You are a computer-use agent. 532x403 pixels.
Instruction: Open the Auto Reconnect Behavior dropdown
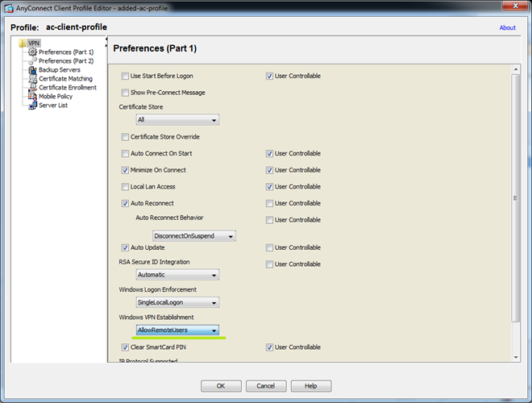pos(194,236)
